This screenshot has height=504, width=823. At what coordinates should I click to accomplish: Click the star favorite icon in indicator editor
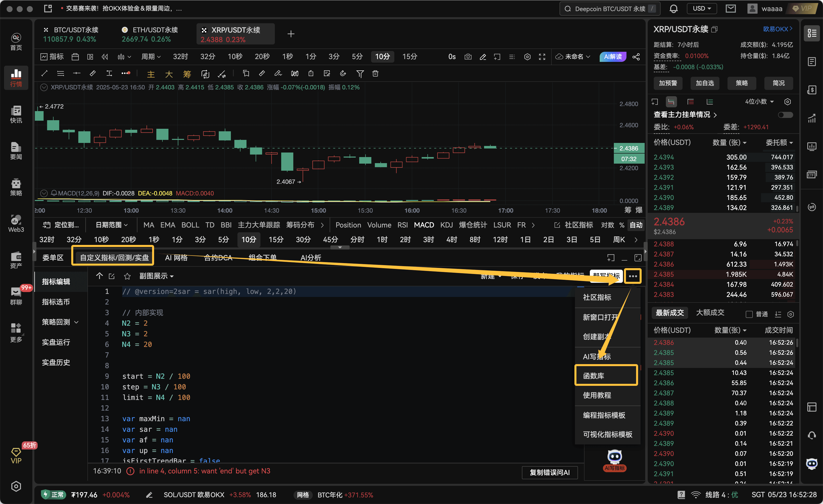pyautogui.click(x=127, y=276)
